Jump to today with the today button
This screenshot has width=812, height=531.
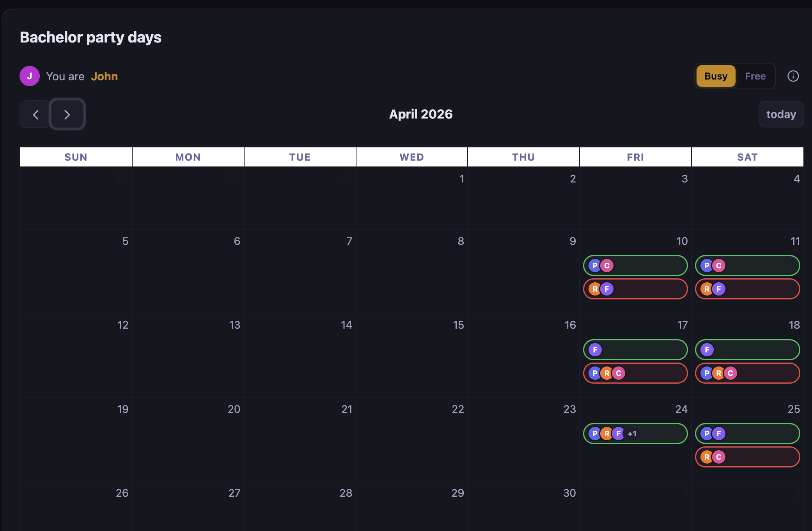(781, 114)
